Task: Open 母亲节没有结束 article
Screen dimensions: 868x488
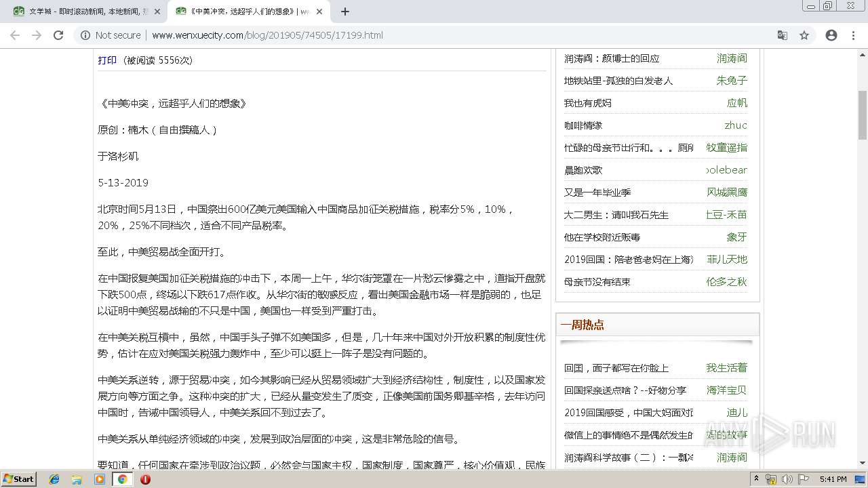Action: [x=597, y=282]
